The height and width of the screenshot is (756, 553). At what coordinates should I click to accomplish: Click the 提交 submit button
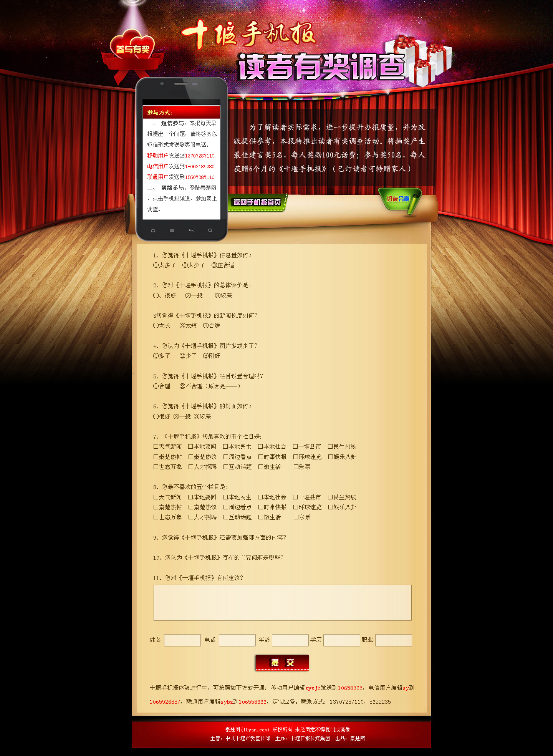(x=282, y=663)
